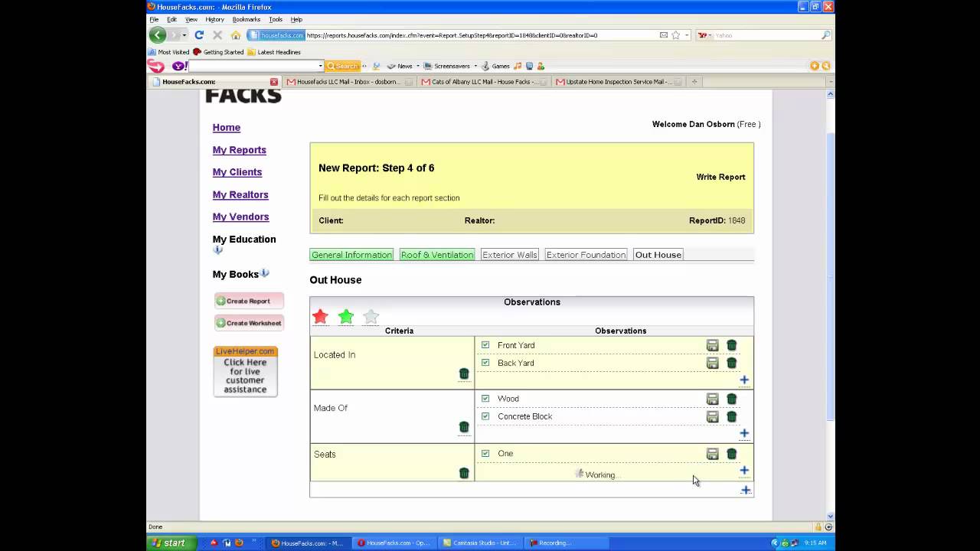Open the My Vendors link
This screenshot has width=980, height=551.
pos(240,217)
